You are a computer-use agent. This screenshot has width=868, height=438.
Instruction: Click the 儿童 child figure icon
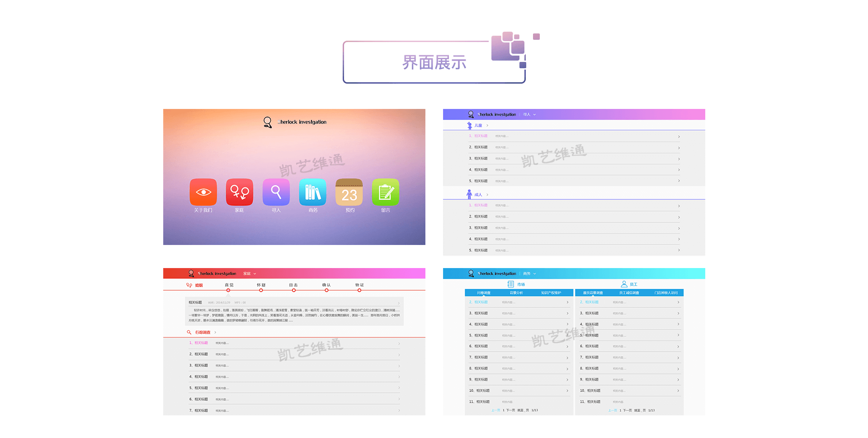469,126
